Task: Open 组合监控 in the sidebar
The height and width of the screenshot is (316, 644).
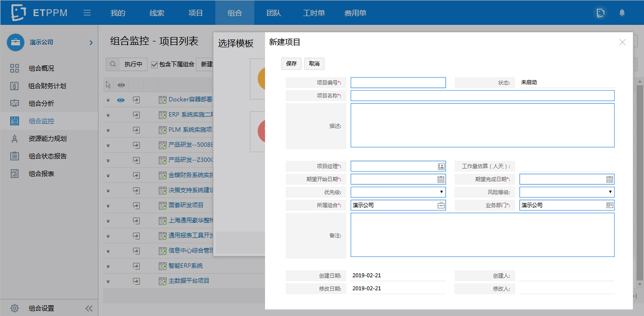Action: (x=41, y=121)
